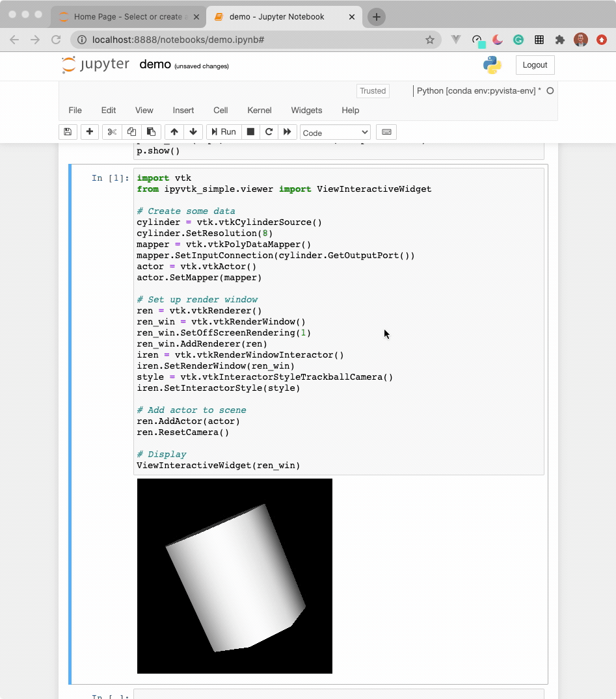Restart the kernel using the circular arrow icon

point(269,131)
